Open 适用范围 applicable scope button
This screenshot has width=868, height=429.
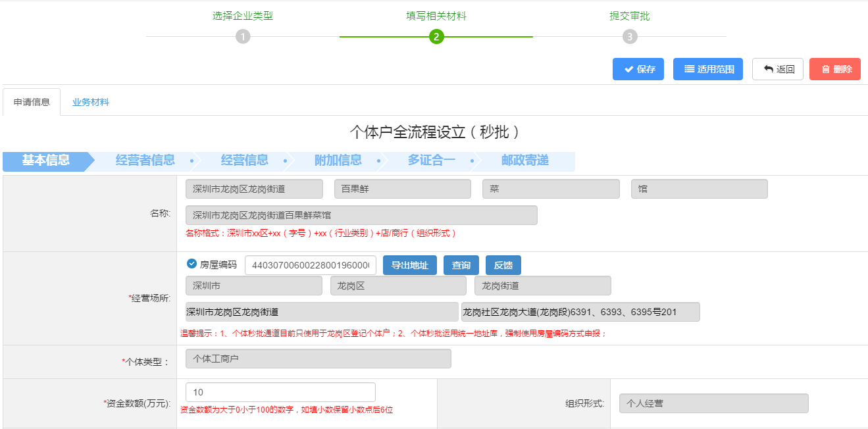click(x=708, y=69)
